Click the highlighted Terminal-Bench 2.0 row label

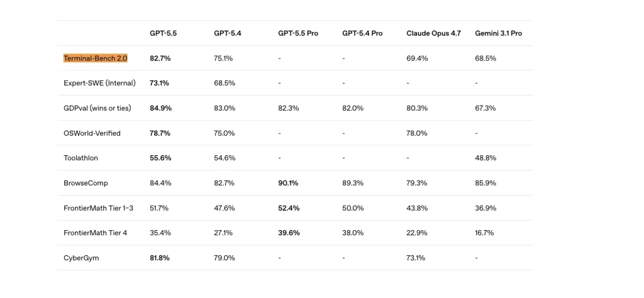coord(96,58)
